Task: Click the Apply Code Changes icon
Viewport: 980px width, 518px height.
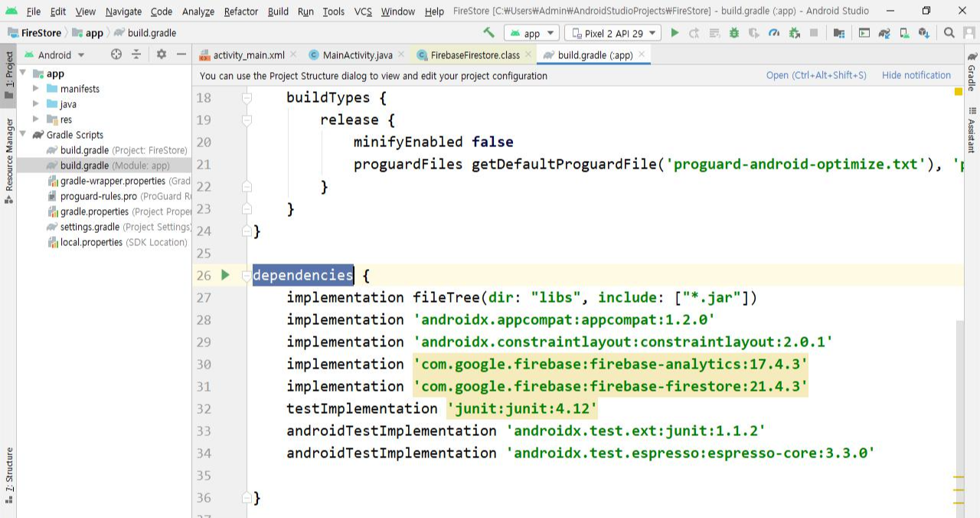Action: [714, 33]
